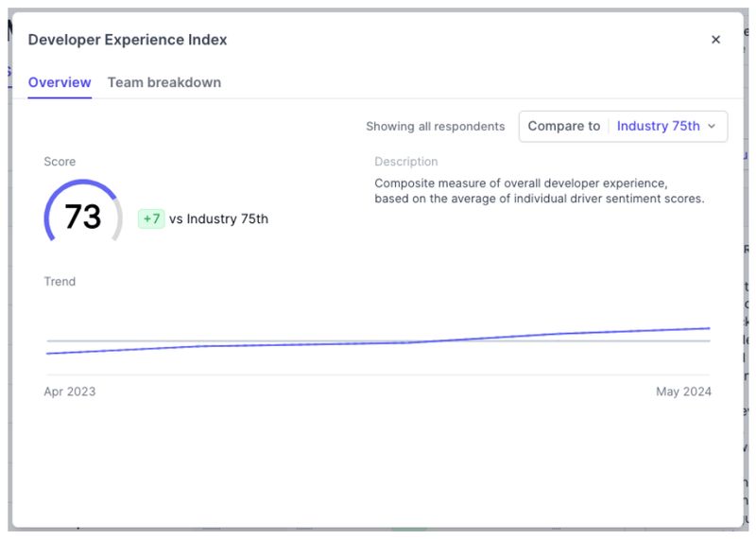Click the Developer Experience Index title

click(x=128, y=40)
